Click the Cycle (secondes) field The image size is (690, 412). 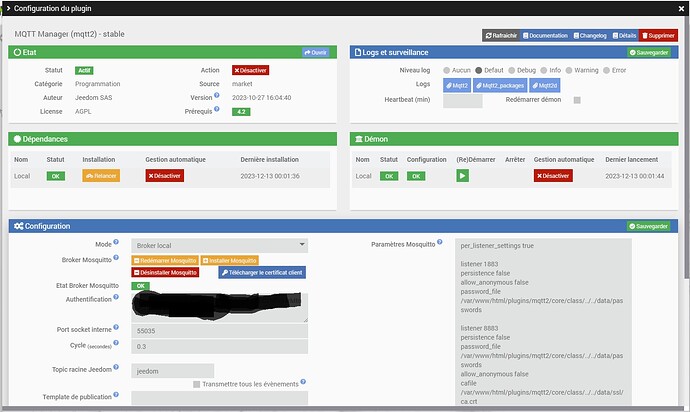(x=220, y=346)
